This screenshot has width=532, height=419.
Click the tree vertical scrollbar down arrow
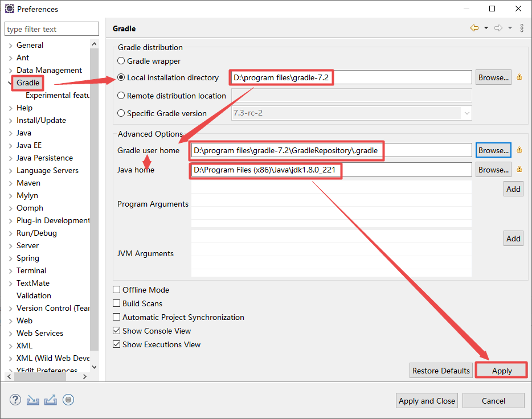pos(95,367)
